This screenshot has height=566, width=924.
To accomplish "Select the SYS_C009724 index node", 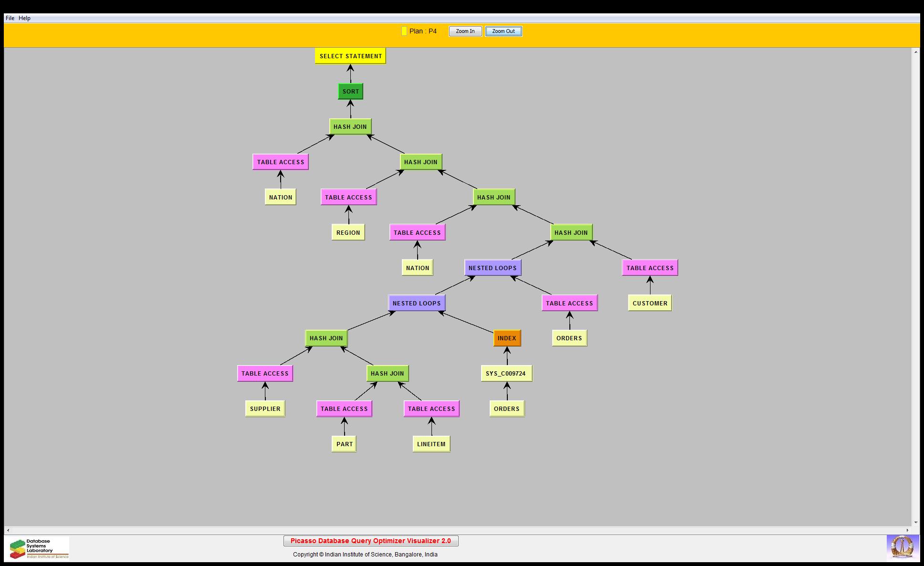I will (x=506, y=373).
